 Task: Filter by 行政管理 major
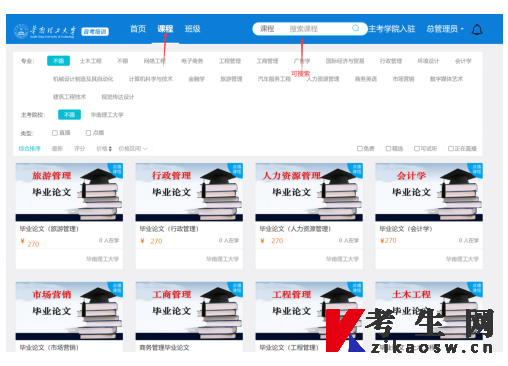click(391, 61)
